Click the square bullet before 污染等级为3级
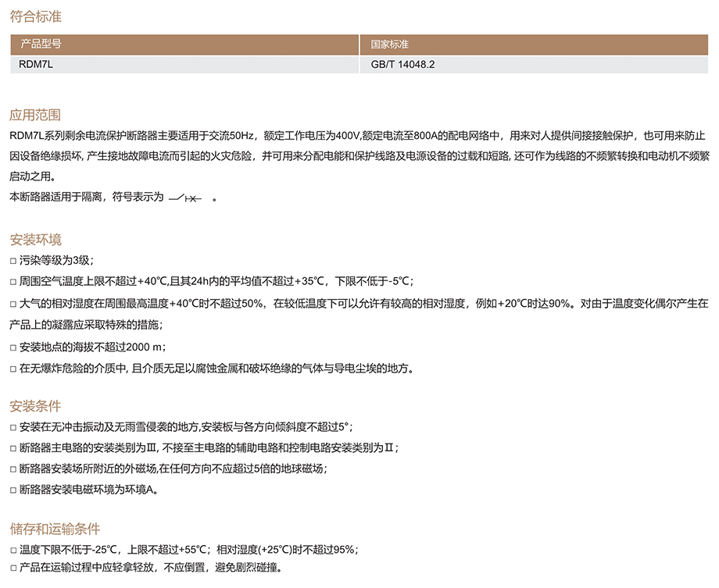This screenshot has height=588, width=719. point(13,262)
